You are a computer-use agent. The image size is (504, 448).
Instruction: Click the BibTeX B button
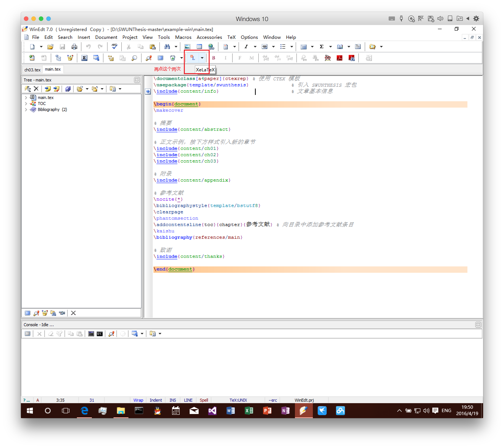click(214, 58)
